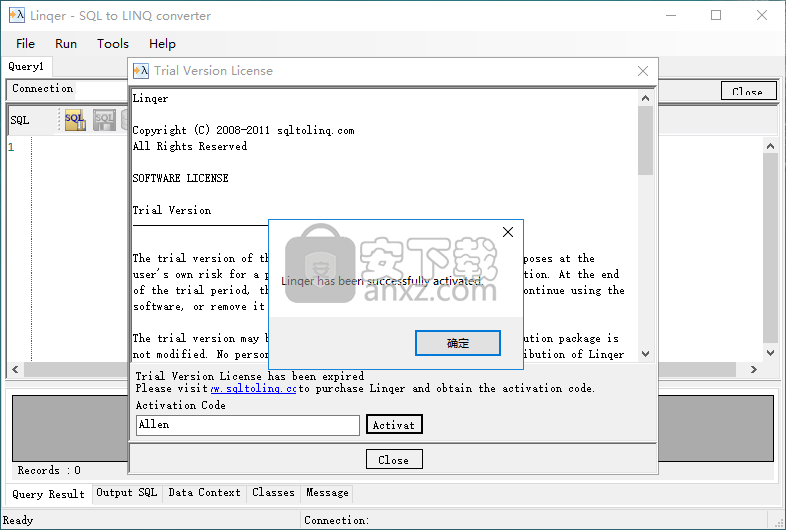Switch to the Classes tab
786x530 pixels.
point(273,492)
